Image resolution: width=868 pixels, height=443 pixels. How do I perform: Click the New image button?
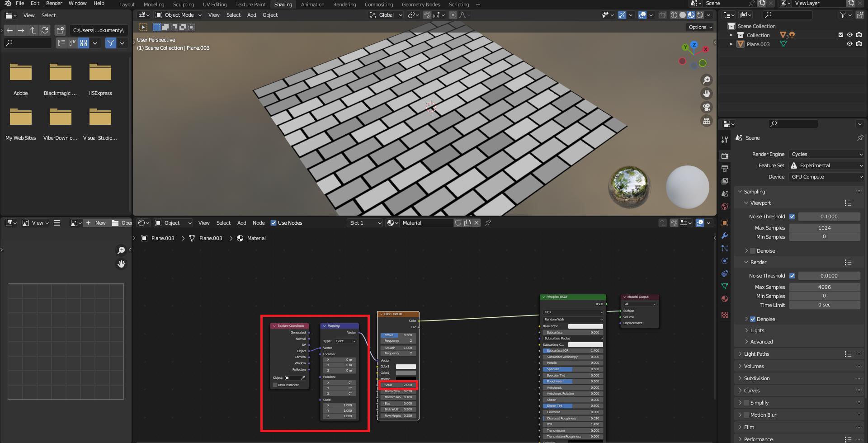96,223
